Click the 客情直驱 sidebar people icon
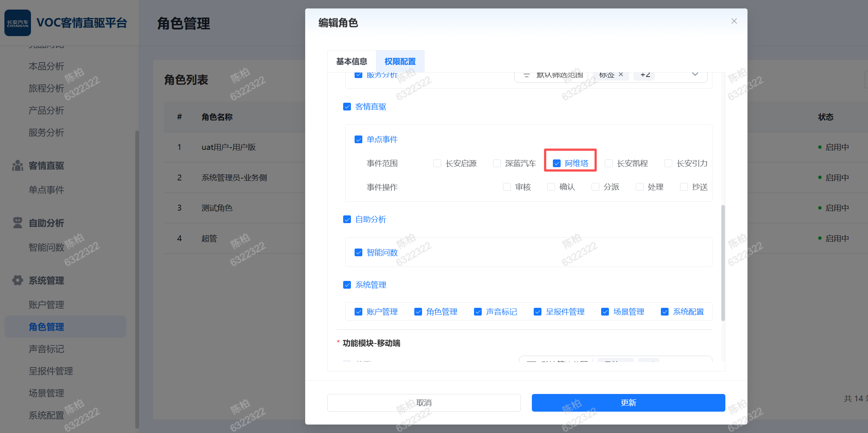This screenshot has height=433, width=868. click(17, 166)
